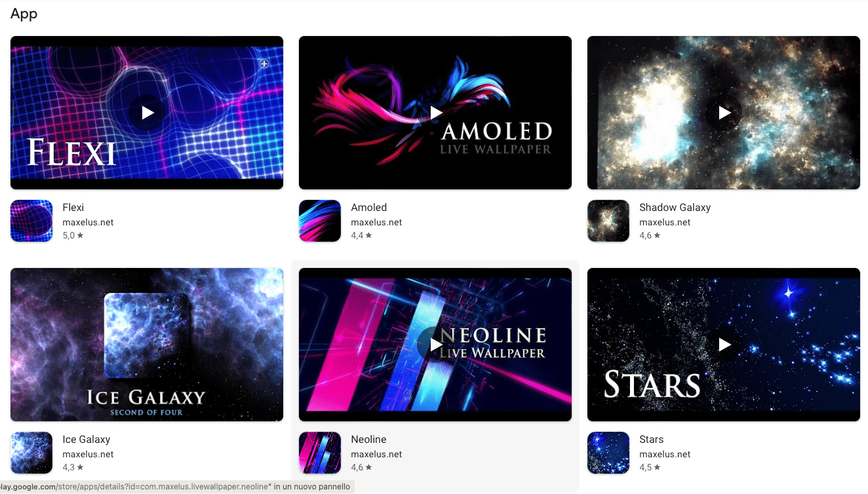Open the Stars title link
This screenshot has width=868, height=494.
click(x=652, y=440)
